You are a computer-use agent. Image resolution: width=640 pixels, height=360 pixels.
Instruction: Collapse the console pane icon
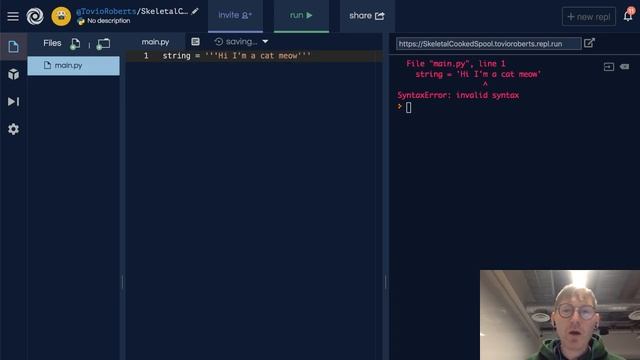pyautogui.click(x=609, y=67)
